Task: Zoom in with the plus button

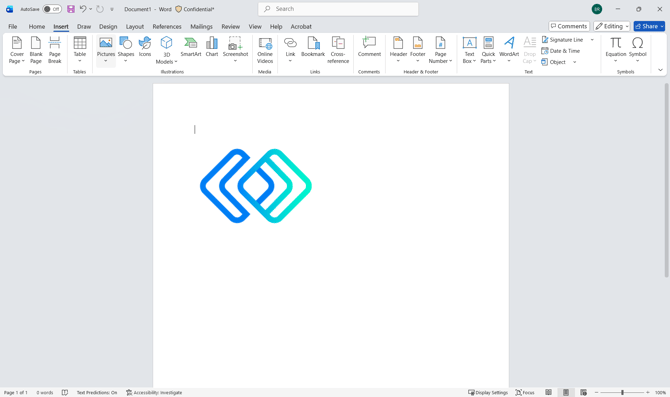Action: pos(648,392)
